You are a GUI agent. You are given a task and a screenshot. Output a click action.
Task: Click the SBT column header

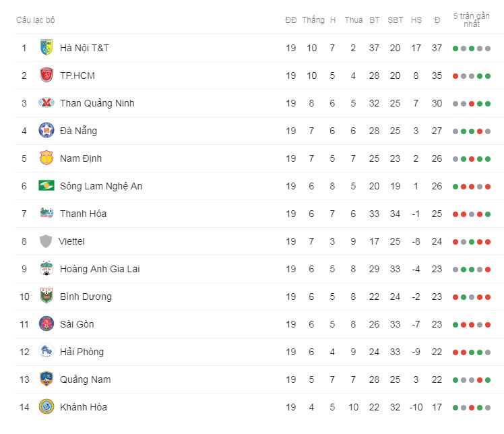[x=395, y=20]
